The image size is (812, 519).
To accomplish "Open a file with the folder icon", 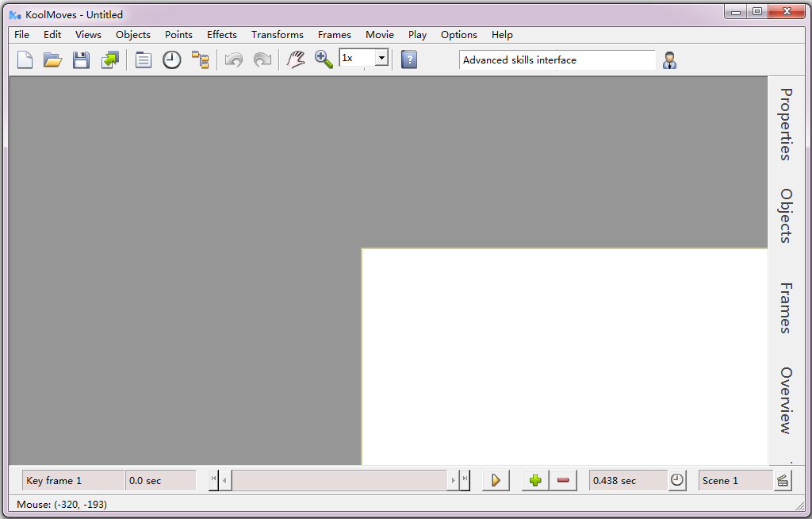I will pyautogui.click(x=53, y=60).
